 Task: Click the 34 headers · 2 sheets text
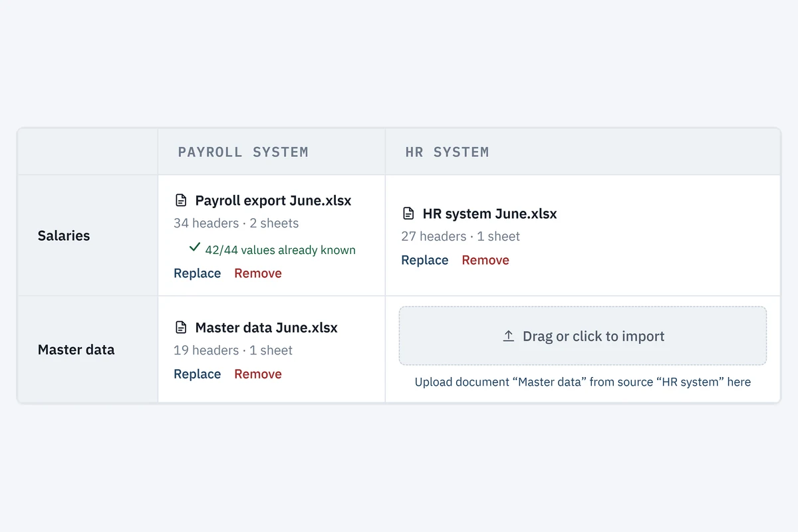pyautogui.click(x=236, y=223)
